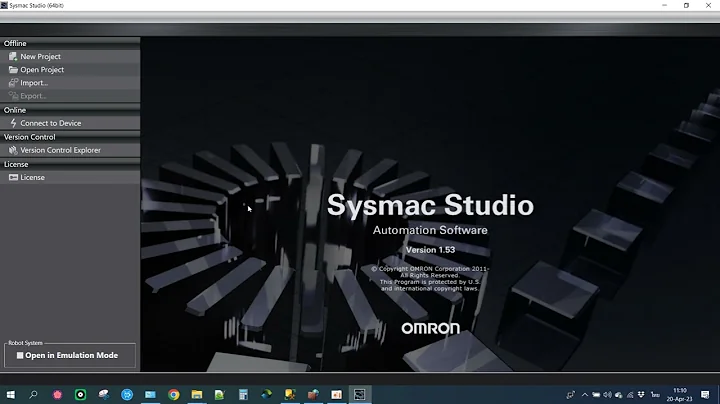Click the Version Control section header
The image size is (720, 404).
(70, 137)
